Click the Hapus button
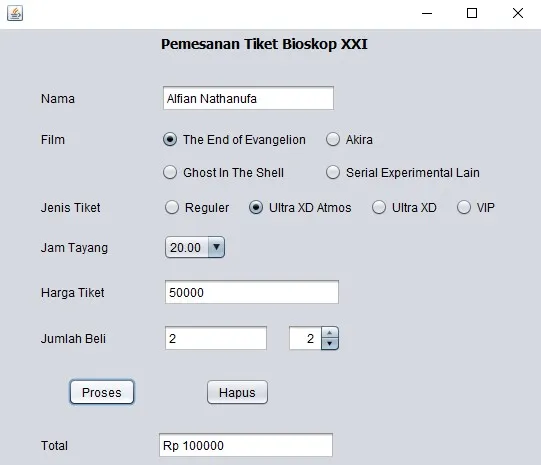 click(237, 392)
